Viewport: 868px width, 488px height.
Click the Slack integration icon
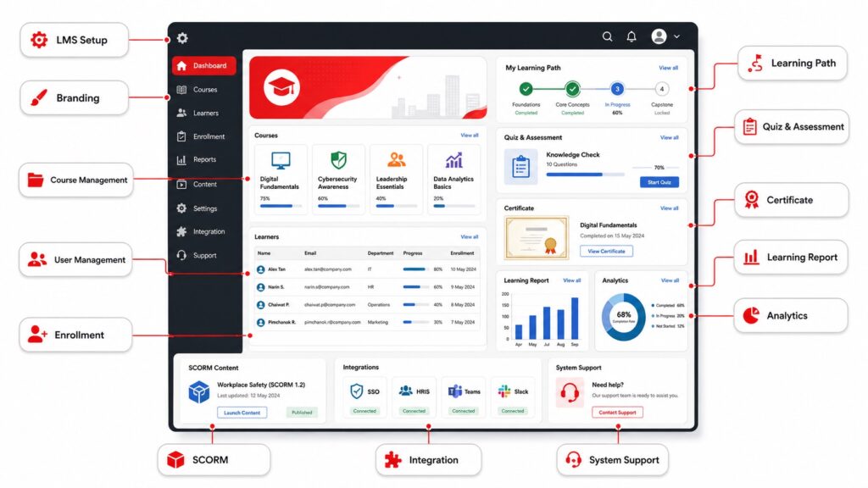pyautogui.click(x=504, y=391)
